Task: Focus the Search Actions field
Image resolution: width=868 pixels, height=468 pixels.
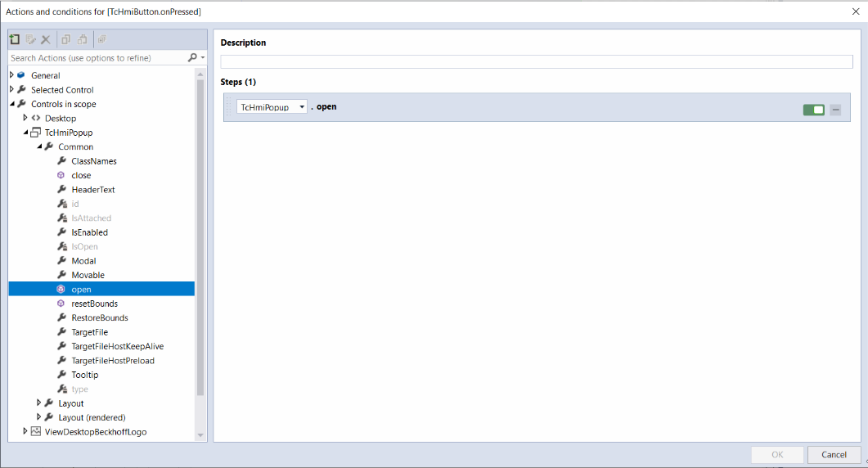Action: (98, 57)
